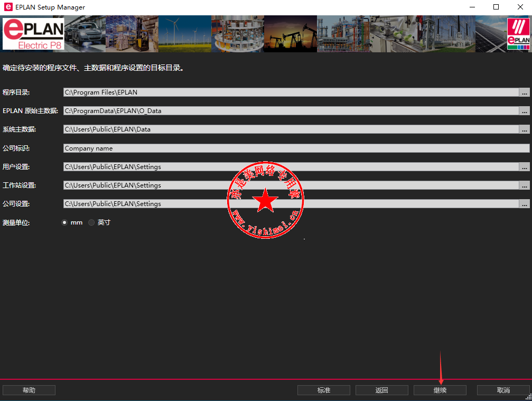Minimize the EPLAN Setup Manager window
Screen dimensions: 532x401
point(472,7)
